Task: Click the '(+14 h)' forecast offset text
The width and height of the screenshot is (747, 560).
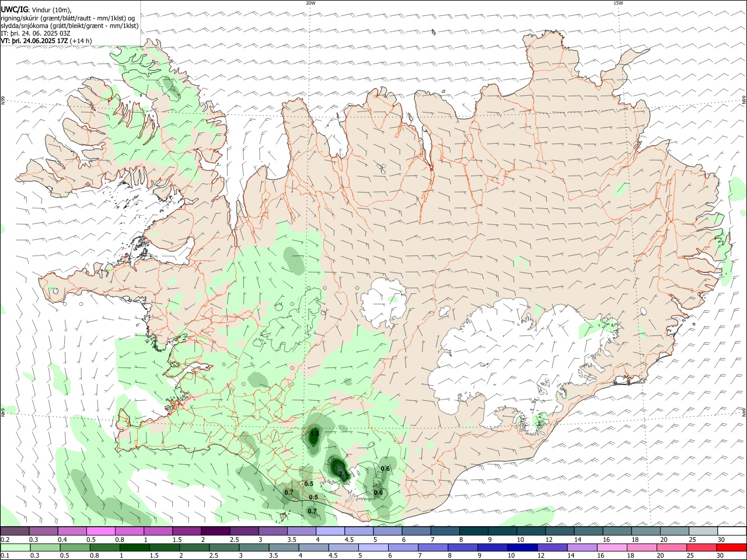Action: coord(81,41)
